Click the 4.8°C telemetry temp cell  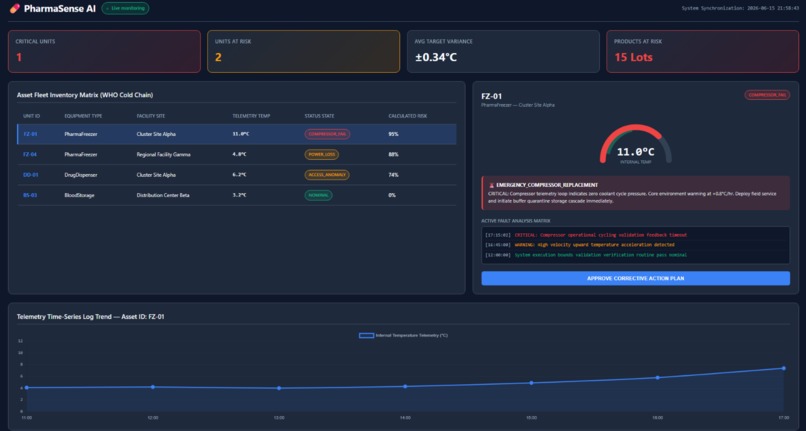point(239,154)
